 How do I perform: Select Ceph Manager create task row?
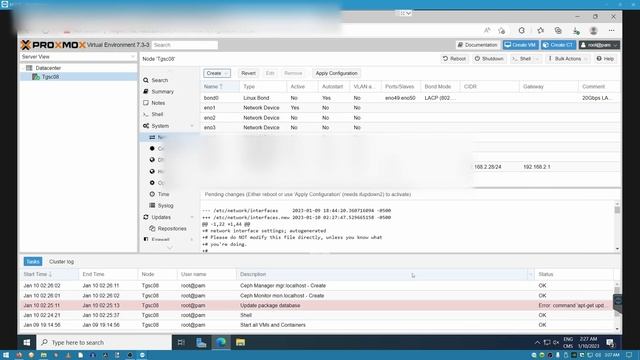coord(316,286)
